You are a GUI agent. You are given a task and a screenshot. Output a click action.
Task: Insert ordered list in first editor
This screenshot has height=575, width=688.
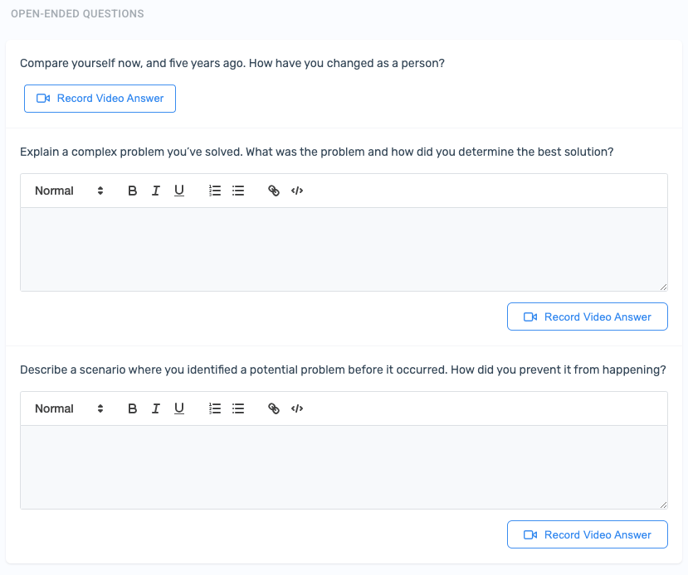tap(215, 191)
